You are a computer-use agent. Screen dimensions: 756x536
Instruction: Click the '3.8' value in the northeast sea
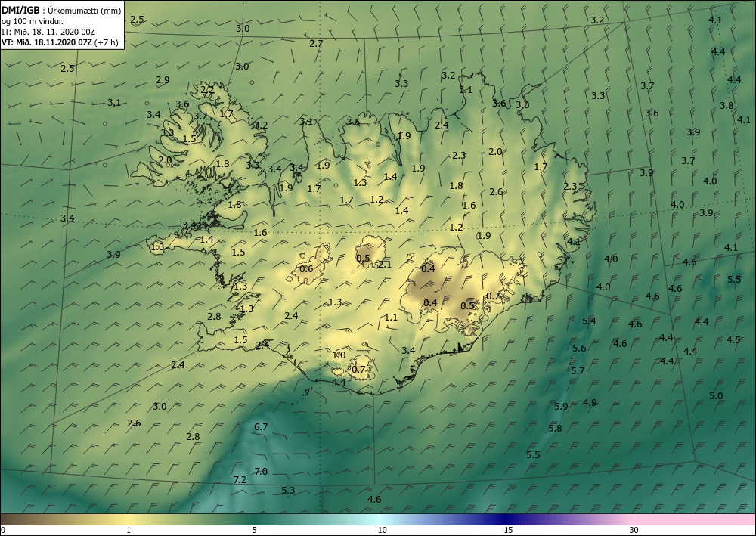pos(727,106)
